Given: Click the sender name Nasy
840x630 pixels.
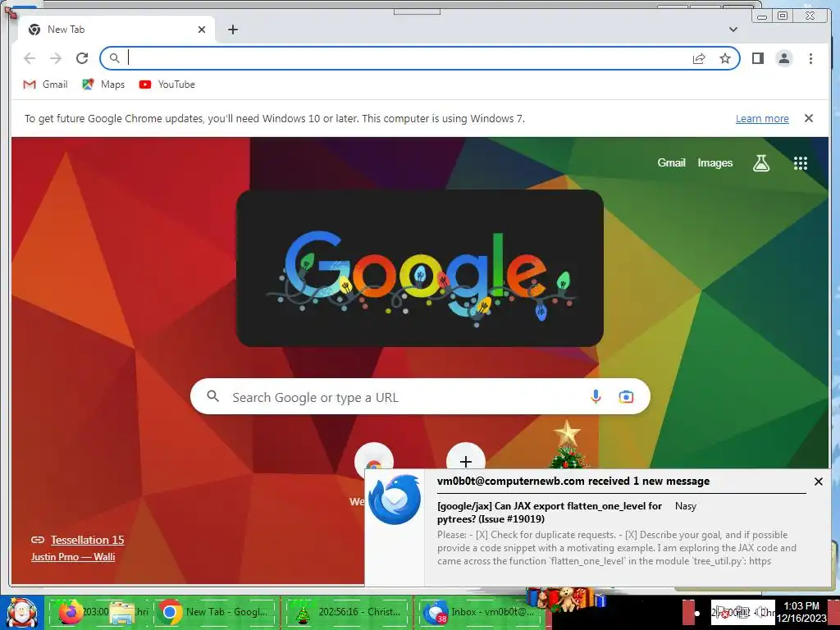Looking at the screenshot, I should coord(685,505).
